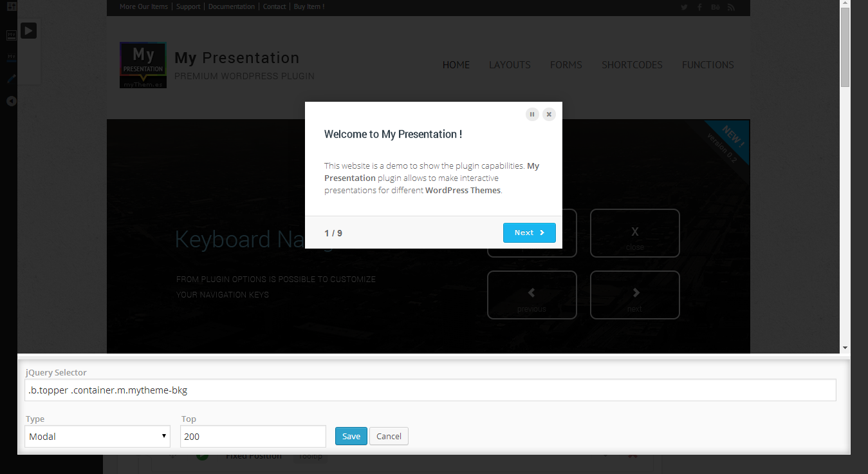
Task: Click the next arrow key box in the slider
Action: coord(634,295)
